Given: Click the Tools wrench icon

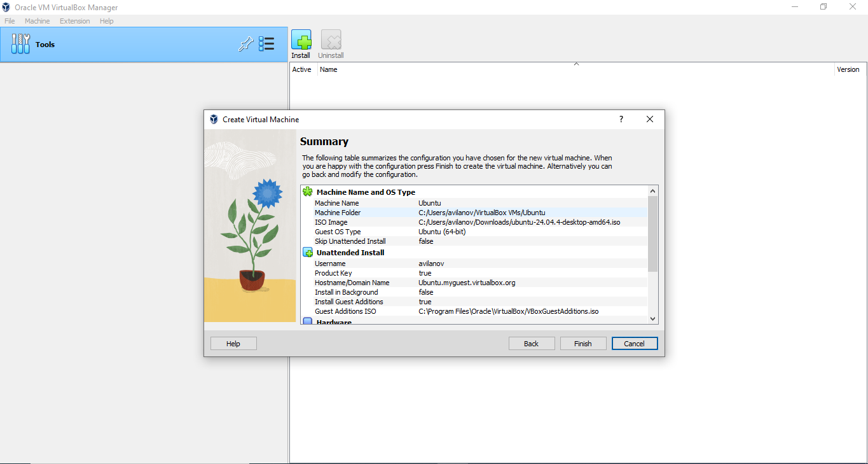Looking at the screenshot, I should coord(20,44).
